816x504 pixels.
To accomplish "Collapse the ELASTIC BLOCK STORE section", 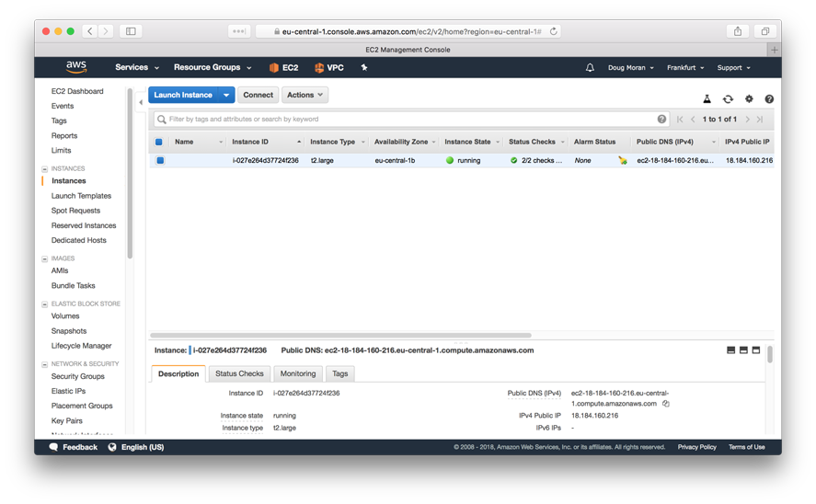I will (x=45, y=304).
